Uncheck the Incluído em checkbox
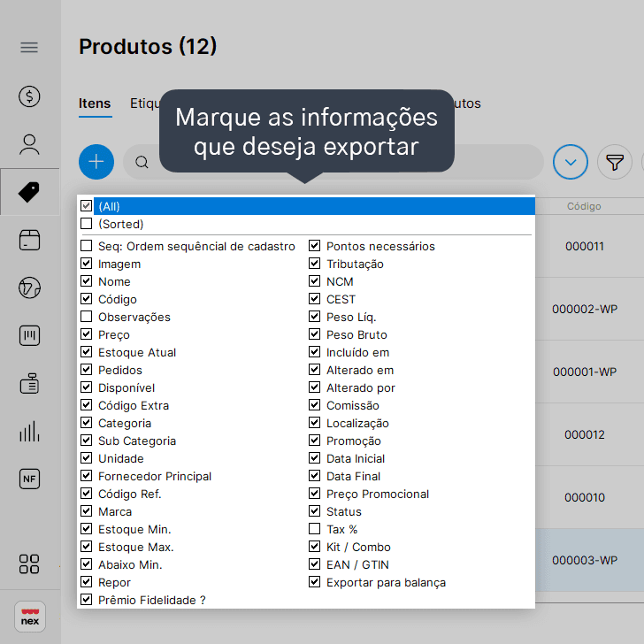 pos(315,351)
